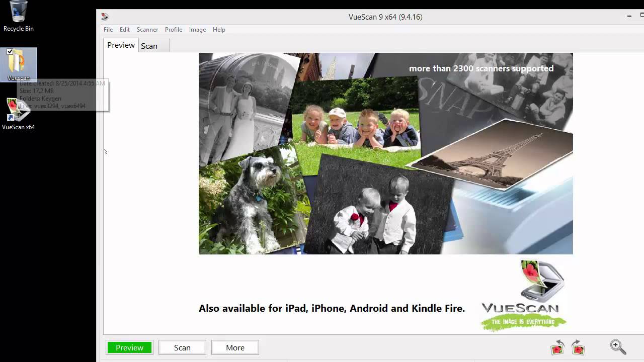The width and height of the screenshot is (644, 362).
Task: Switch to the Preview tab
Action: tap(121, 45)
